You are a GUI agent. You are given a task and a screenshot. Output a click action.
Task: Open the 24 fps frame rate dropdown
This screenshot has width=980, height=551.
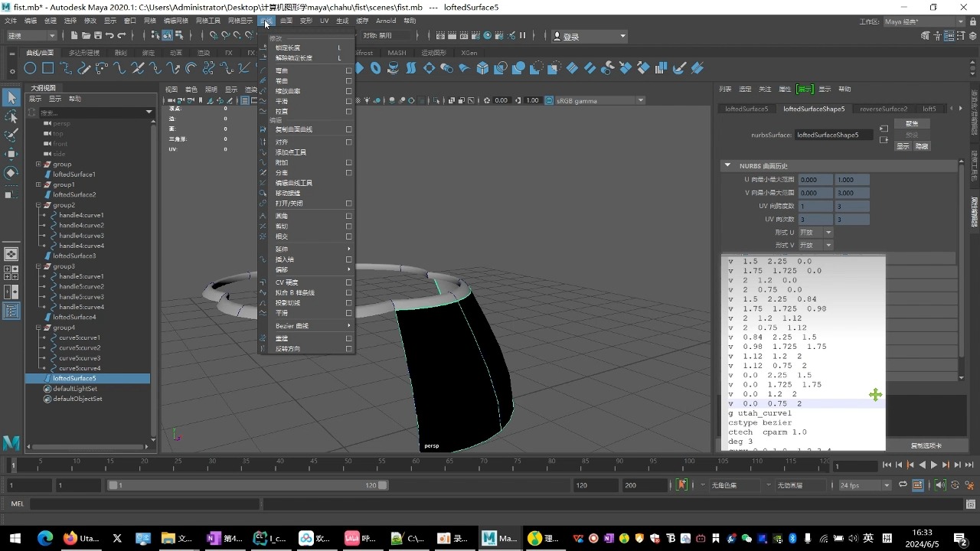pyautogui.click(x=865, y=485)
